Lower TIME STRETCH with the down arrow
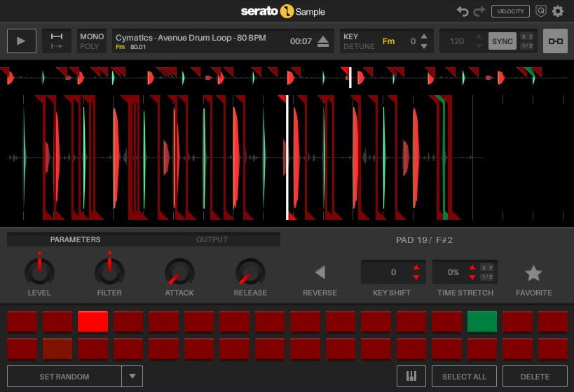574x392 pixels. (472, 277)
